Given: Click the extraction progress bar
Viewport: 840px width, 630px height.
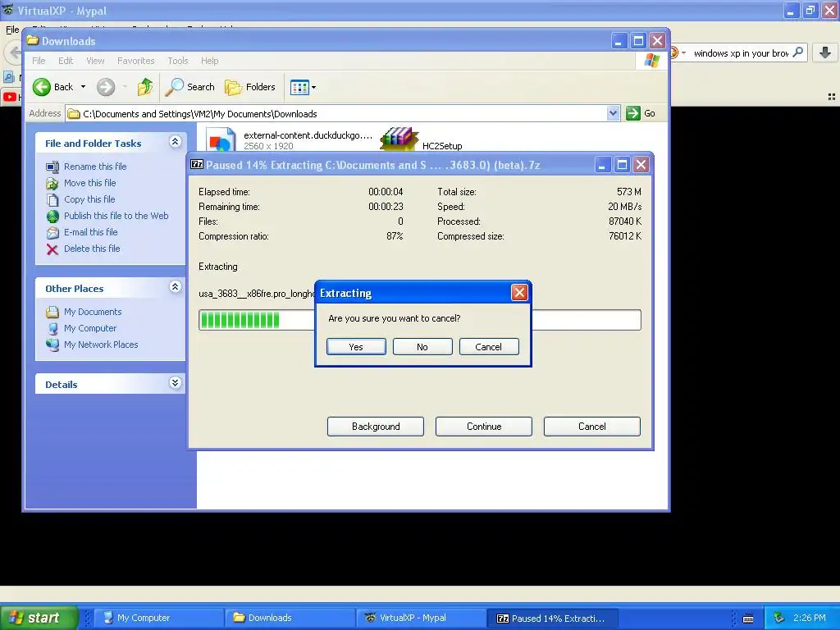Looking at the screenshot, I should [419, 320].
